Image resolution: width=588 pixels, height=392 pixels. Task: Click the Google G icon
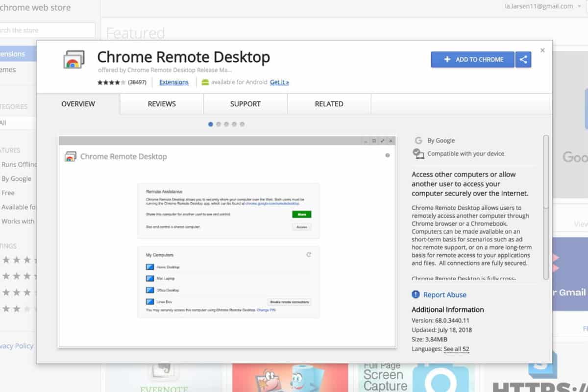(x=418, y=141)
